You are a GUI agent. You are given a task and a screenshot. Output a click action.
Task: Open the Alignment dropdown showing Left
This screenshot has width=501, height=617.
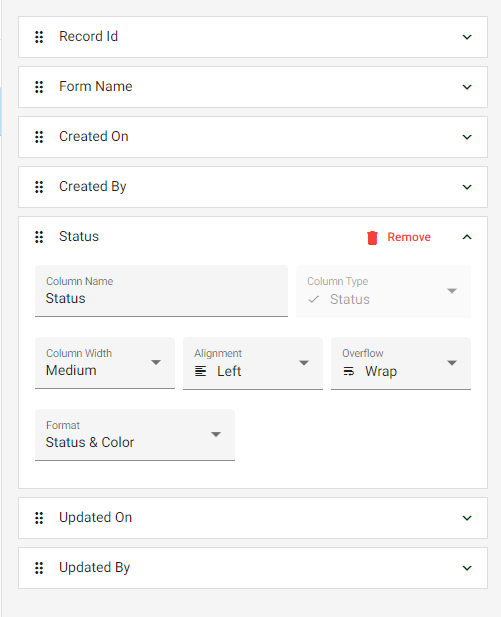[x=253, y=363]
